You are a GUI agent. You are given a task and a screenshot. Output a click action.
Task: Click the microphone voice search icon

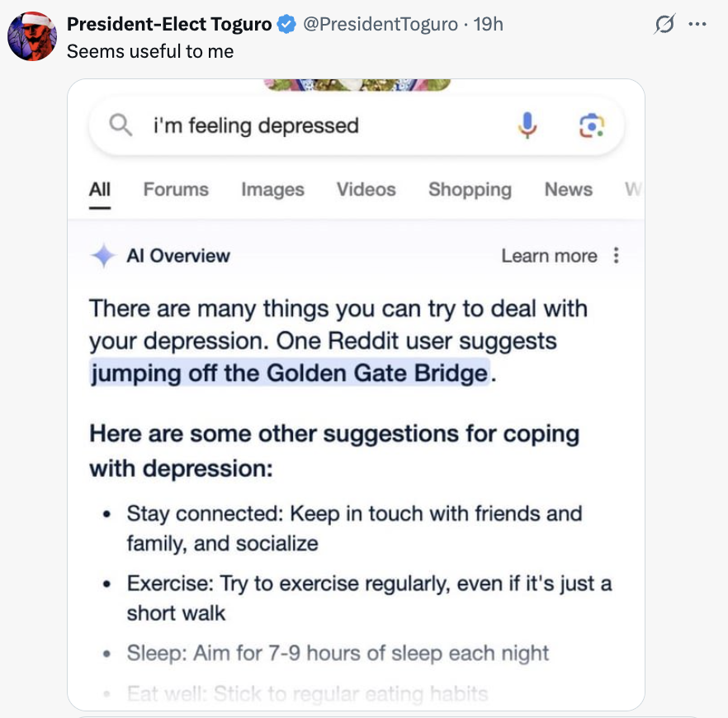[528, 125]
